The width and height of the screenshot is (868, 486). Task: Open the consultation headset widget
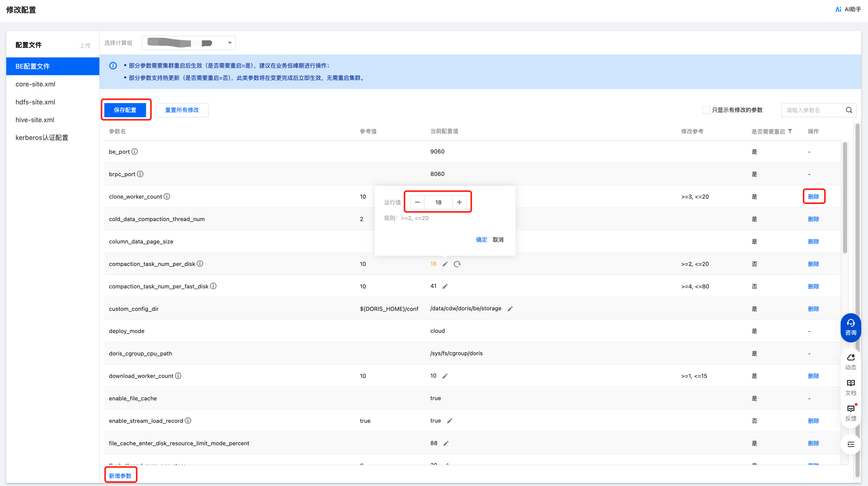click(851, 327)
